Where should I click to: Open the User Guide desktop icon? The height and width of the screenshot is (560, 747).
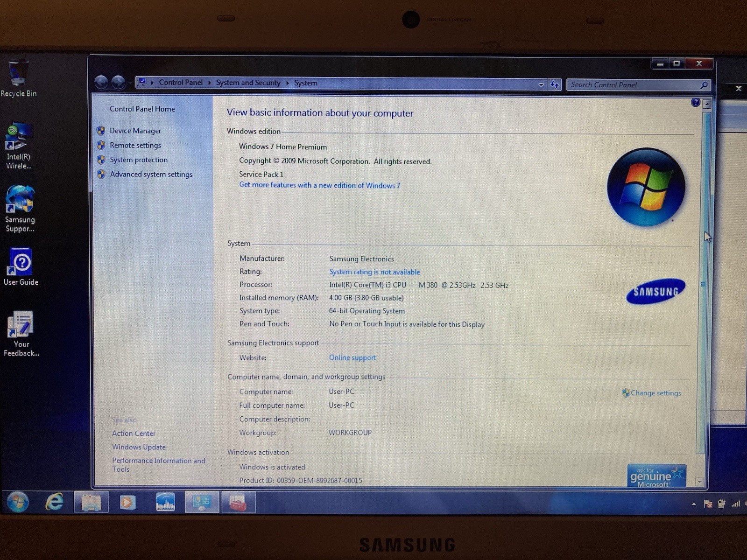(21, 266)
